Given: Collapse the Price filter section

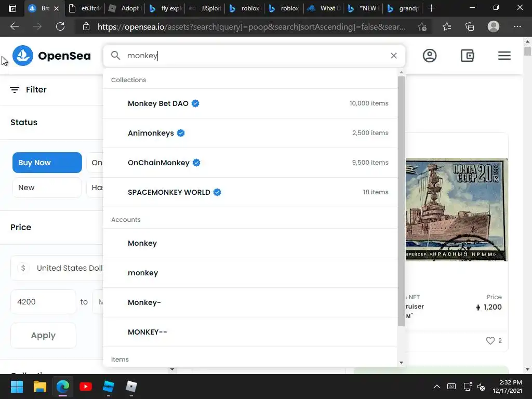Looking at the screenshot, I should 51,228.
